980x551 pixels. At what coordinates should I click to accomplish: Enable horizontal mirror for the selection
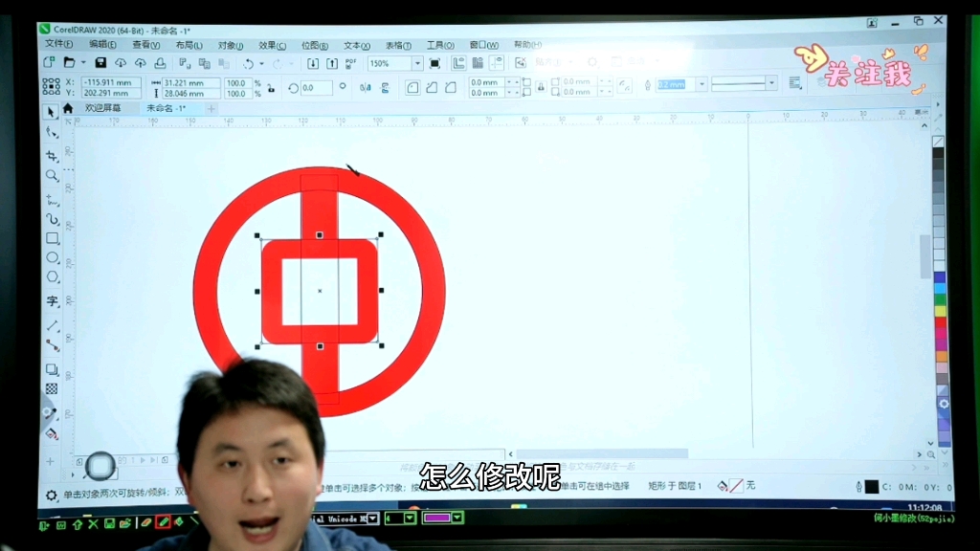point(366,85)
